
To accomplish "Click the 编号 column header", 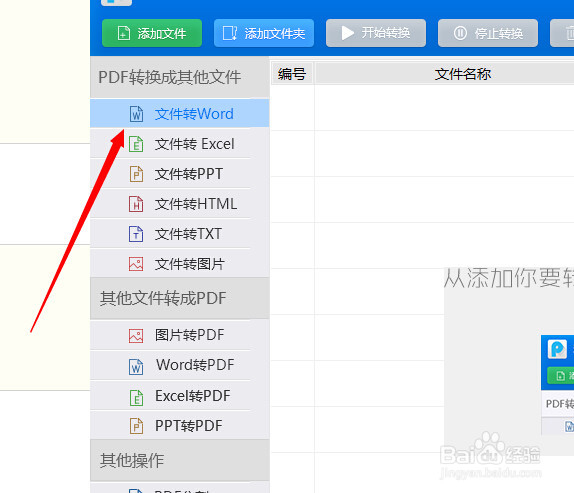I will point(292,74).
